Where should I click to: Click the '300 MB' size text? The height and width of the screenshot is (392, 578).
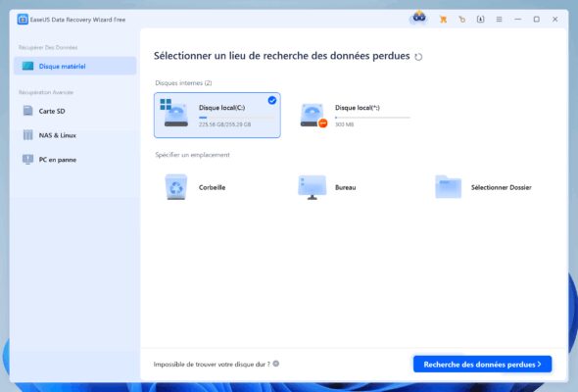pos(344,124)
